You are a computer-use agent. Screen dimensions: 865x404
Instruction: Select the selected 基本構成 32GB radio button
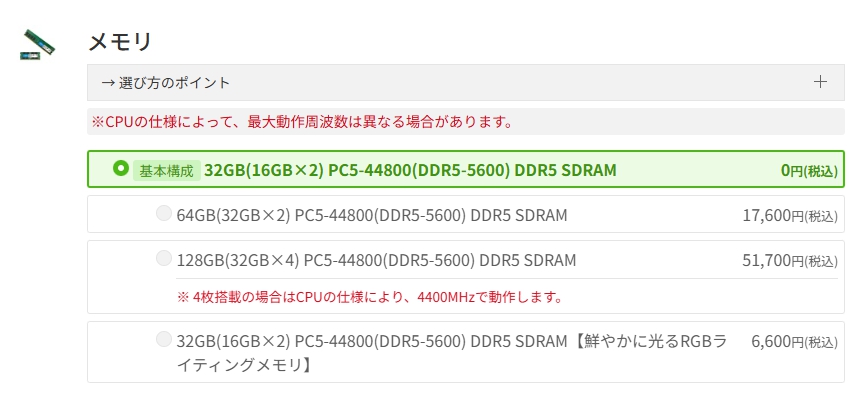pyautogui.click(x=121, y=169)
